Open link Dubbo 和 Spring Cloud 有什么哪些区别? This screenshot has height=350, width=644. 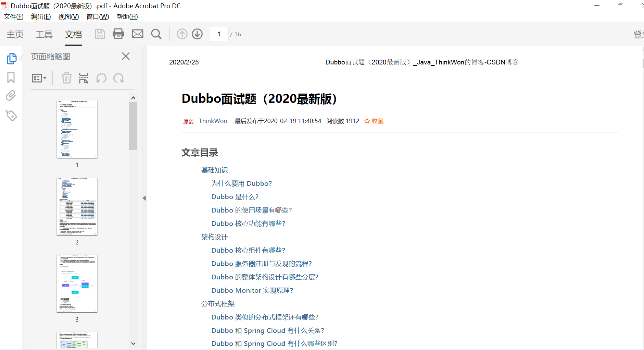coord(274,343)
